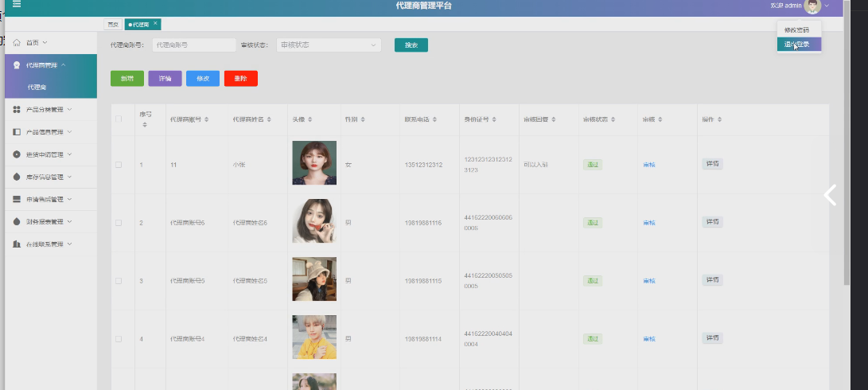The height and width of the screenshot is (390, 868).
Task: Open avatar thumbnail in 代理商姓名5 row
Action: point(314,279)
